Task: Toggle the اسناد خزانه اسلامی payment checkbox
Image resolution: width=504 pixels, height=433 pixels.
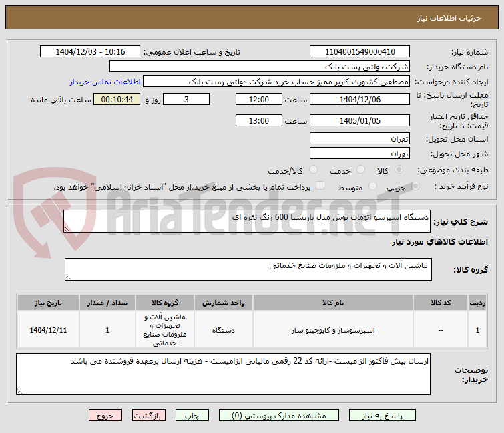Action: 320,186
